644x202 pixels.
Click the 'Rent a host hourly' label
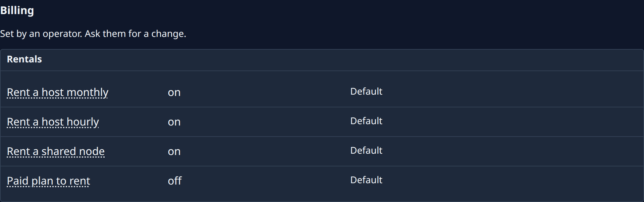coord(53,122)
